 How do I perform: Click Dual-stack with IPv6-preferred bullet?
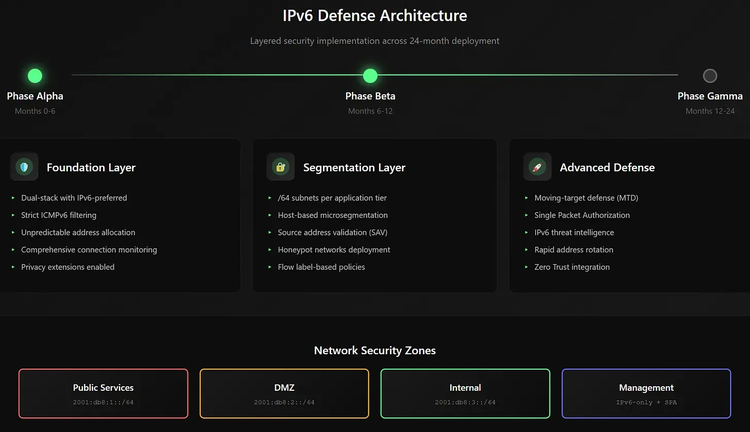[x=74, y=198]
